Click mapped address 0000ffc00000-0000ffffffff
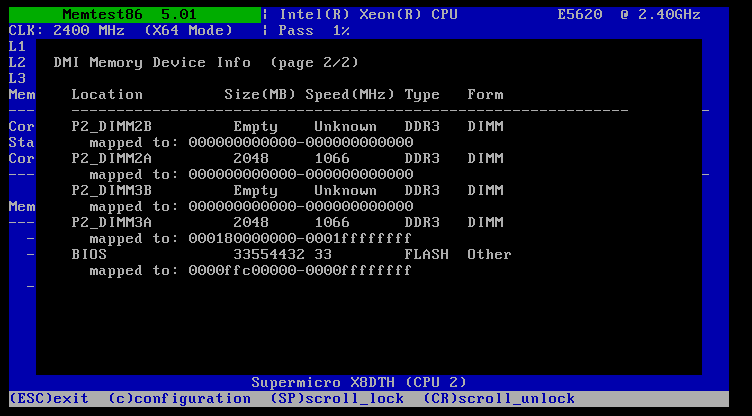The image size is (752, 416). (x=300, y=271)
